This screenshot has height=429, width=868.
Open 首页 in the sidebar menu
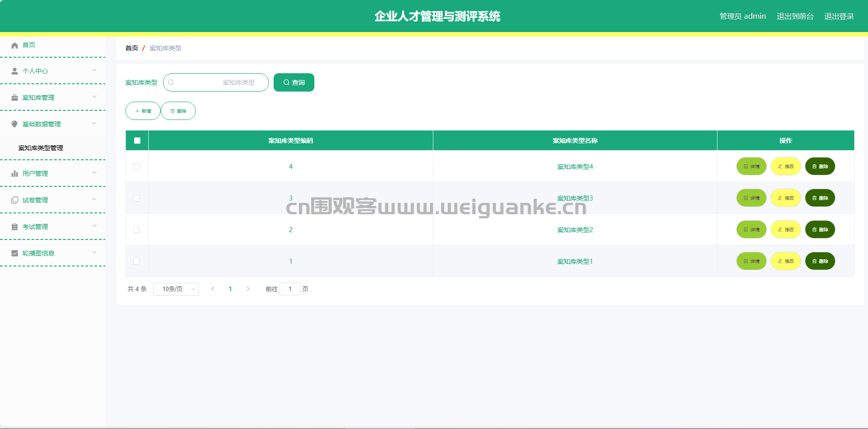[x=53, y=45]
